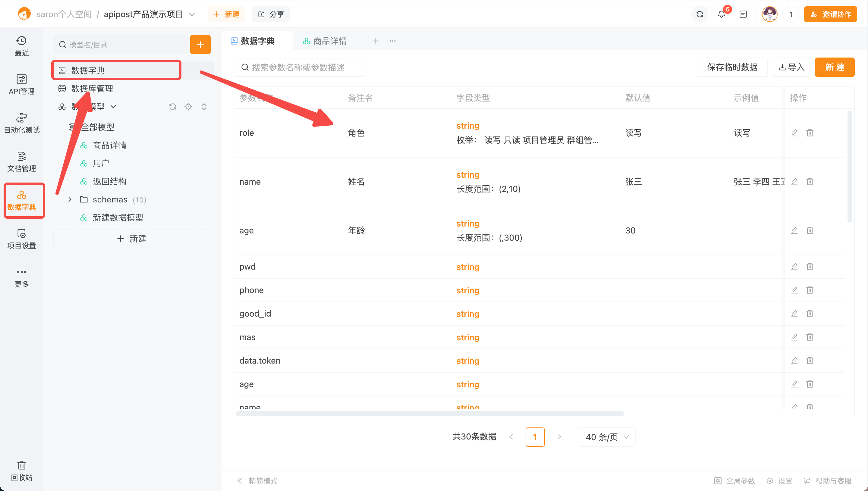Edit the role parameter row
The width and height of the screenshot is (868, 491).
click(794, 133)
